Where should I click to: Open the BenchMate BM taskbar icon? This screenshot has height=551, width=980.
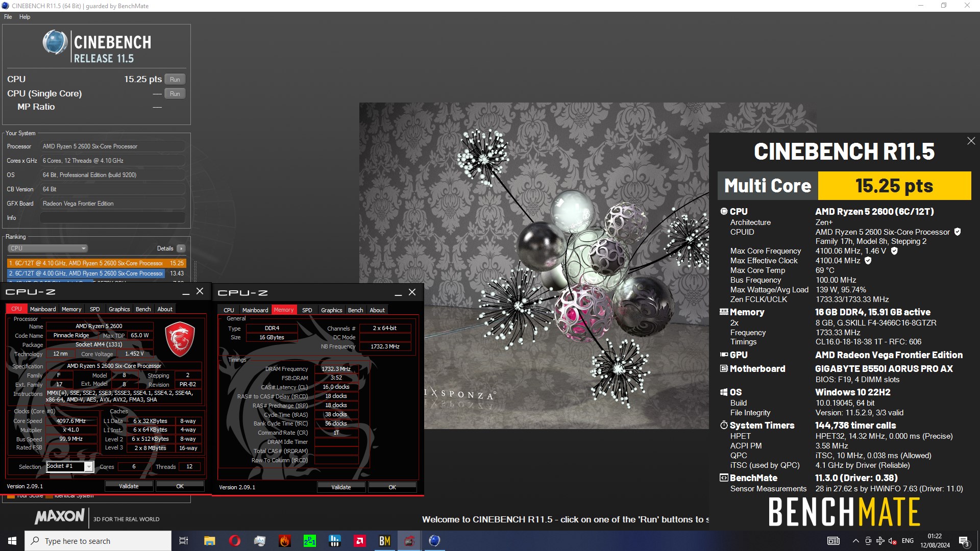(385, 541)
